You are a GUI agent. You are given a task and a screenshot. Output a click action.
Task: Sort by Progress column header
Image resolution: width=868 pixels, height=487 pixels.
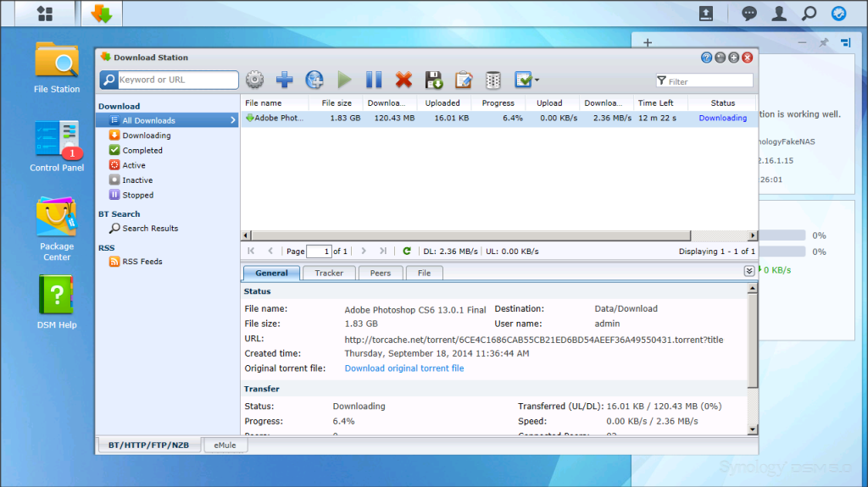[x=498, y=103]
